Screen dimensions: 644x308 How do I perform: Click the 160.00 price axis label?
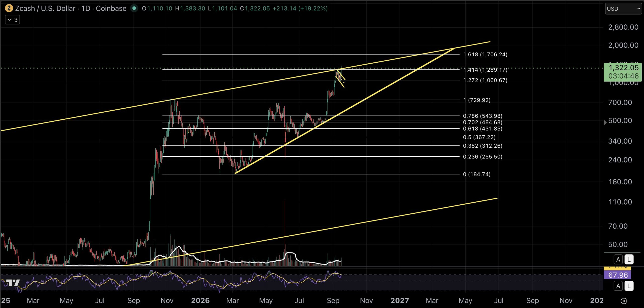[x=620, y=182]
